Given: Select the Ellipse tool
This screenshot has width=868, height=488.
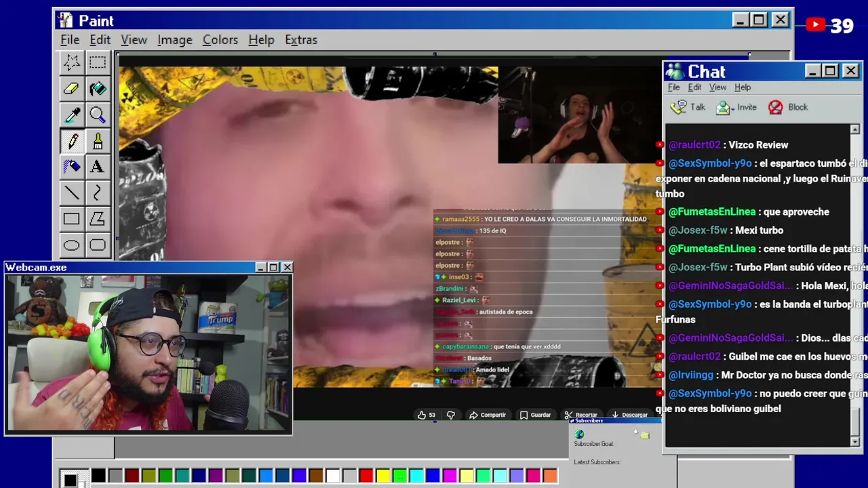Looking at the screenshot, I should [71, 245].
